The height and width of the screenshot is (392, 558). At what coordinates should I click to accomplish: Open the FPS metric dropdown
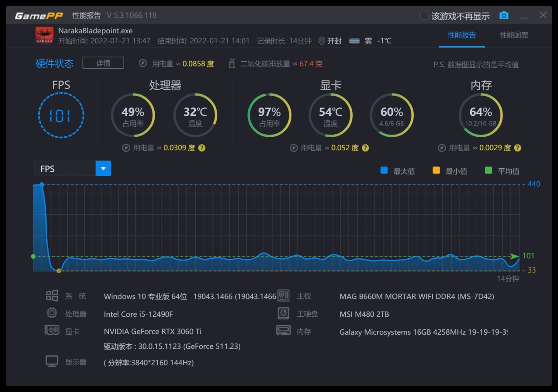pos(104,168)
